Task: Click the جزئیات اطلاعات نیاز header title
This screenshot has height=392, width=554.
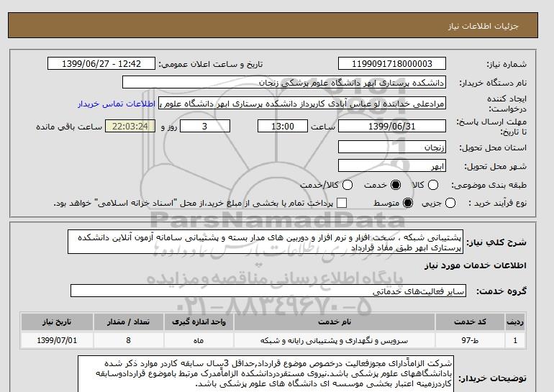Action: pyautogui.click(x=483, y=26)
